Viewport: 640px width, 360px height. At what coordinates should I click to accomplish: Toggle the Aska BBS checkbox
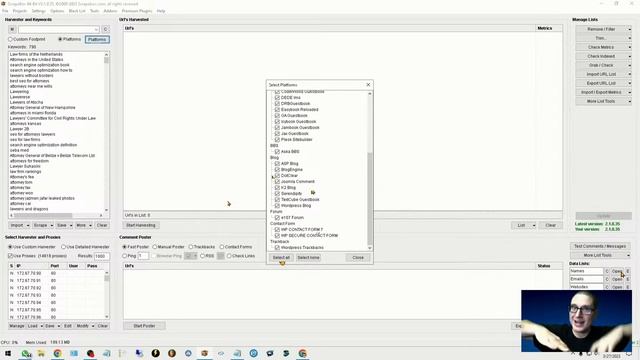(x=278, y=151)
